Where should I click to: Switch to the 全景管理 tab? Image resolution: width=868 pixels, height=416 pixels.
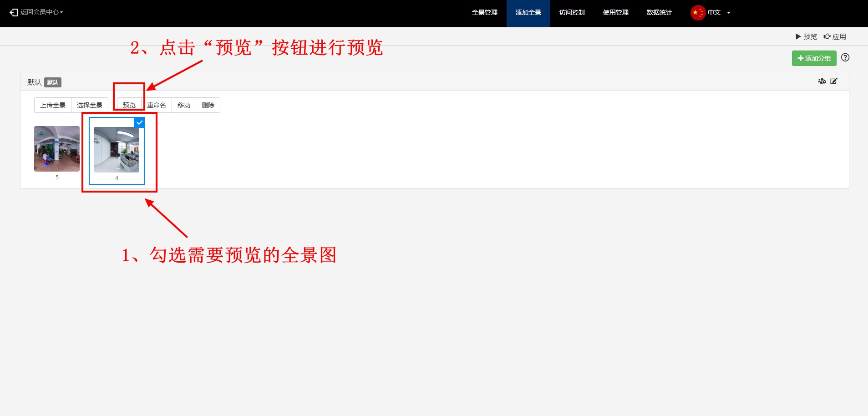(484, 13)
